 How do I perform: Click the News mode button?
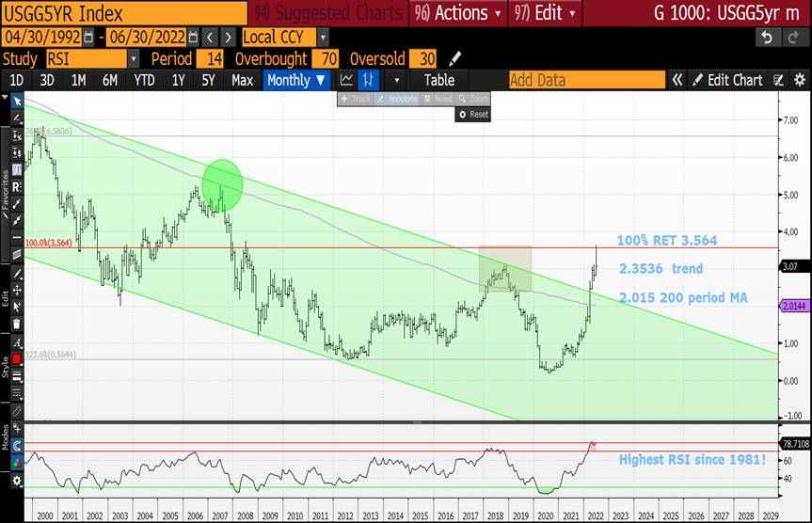[x=438, y=99]
